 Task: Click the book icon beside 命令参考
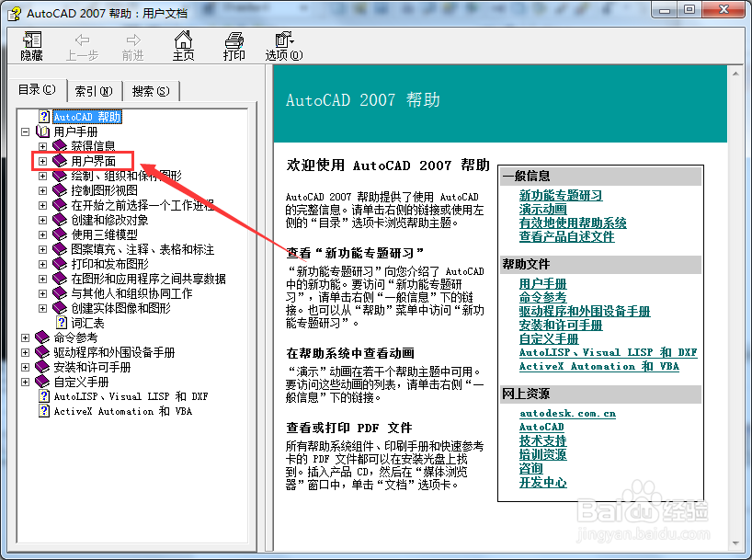click(42, 337)
